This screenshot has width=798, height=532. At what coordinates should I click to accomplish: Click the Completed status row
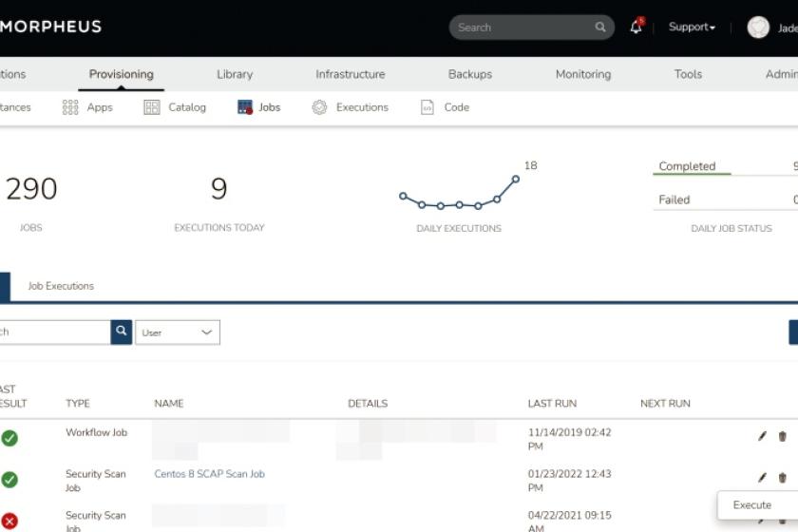pyautogui.click(x=725, y=166)
